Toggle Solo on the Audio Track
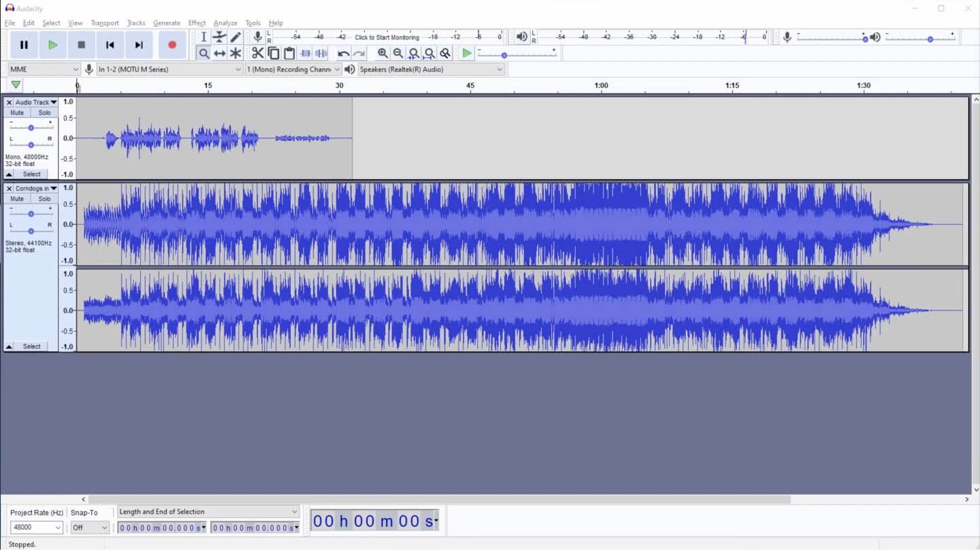 coord(44,113)
